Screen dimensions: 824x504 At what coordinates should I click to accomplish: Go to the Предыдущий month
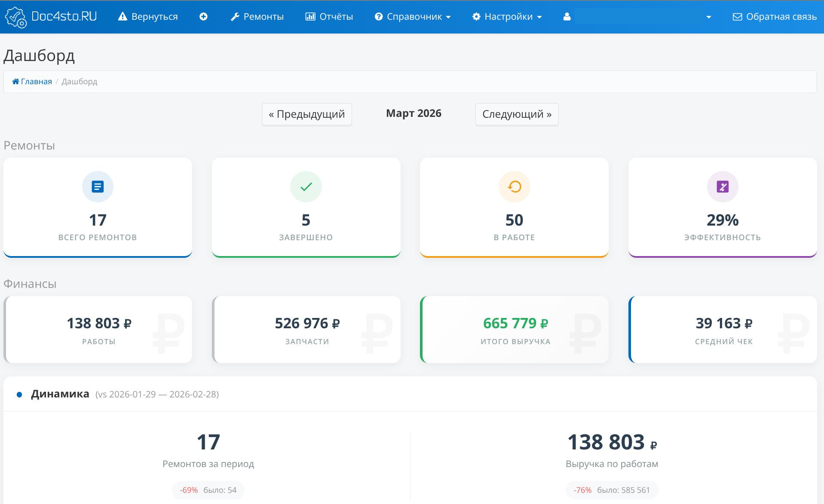tap(306, 114)
